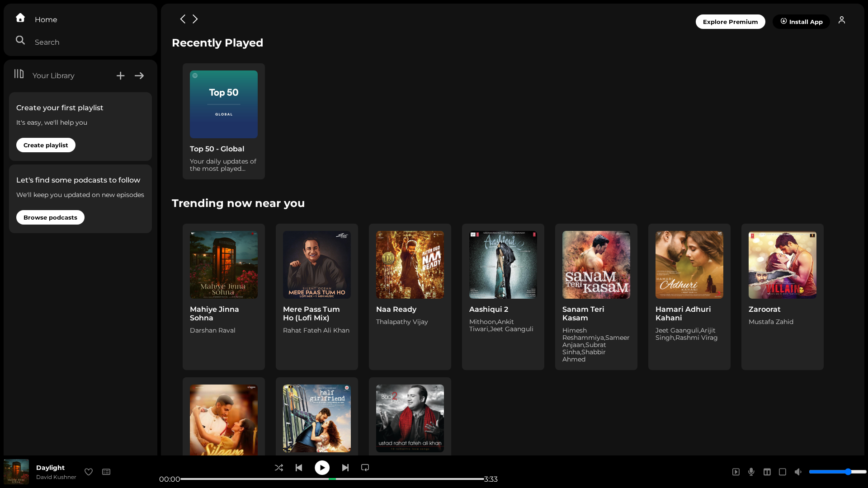Click the 'Create your first playlist' text

[x=60, y=108]
